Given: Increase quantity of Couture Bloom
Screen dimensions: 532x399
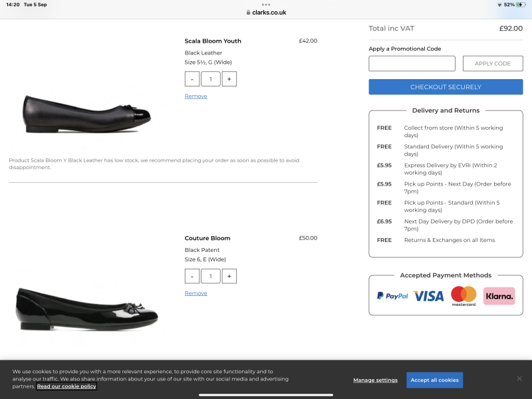Looking at the screenshot, I should [229, 276].
